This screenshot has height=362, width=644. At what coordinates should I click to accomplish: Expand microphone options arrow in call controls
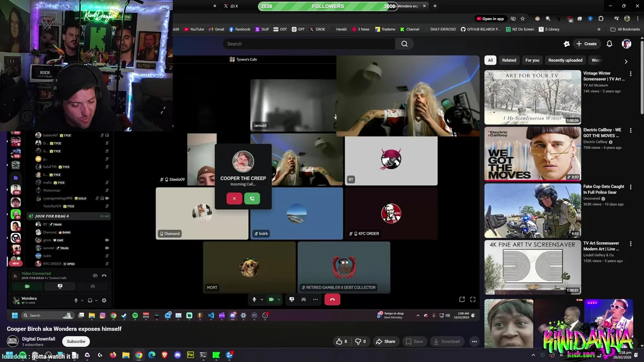[x=261, y=300]
